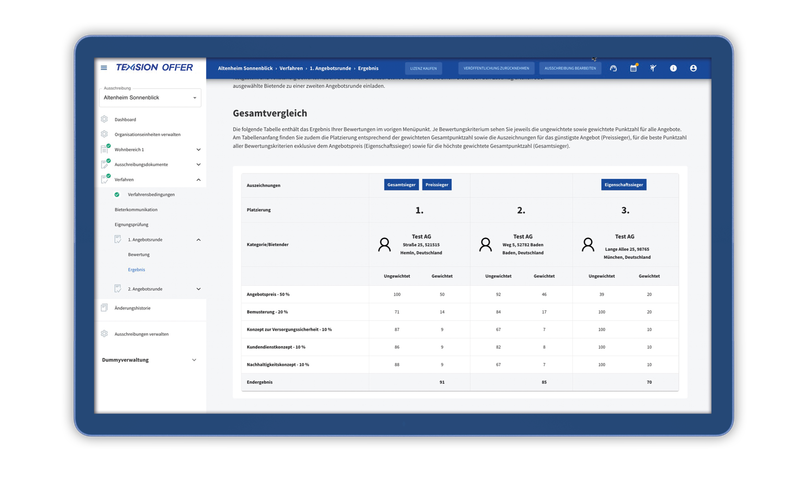This screenshot has height=483, width=800.
Task: Click the Gesamtsieger badge
Action: tap(402, 185)
